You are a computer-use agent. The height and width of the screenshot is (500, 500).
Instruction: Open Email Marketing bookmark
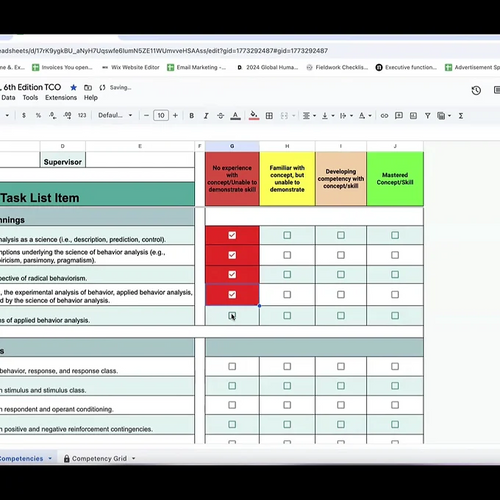pos(197,67)
